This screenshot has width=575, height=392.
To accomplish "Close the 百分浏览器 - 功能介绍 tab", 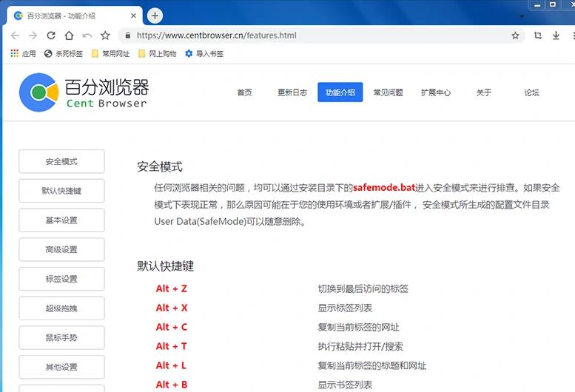I will pos(133,16).
